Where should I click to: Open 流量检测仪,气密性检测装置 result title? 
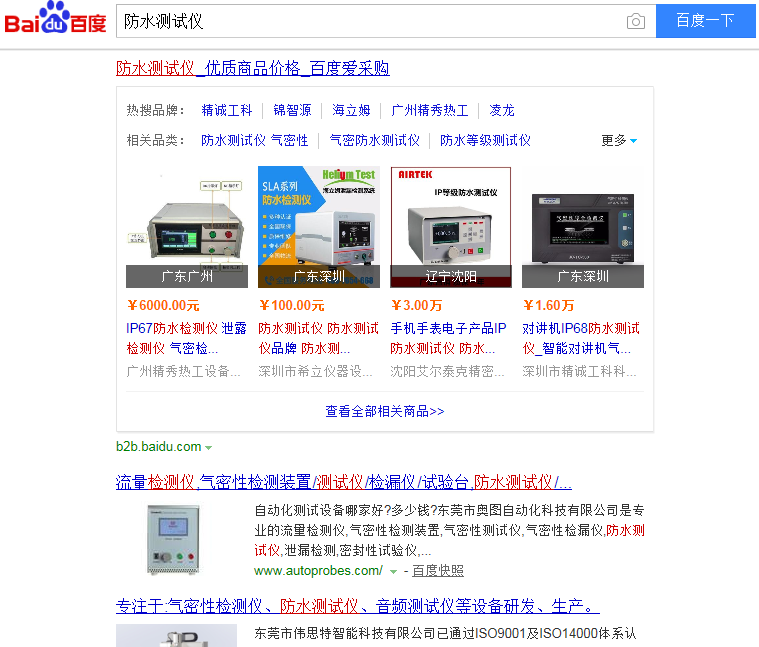344,482
